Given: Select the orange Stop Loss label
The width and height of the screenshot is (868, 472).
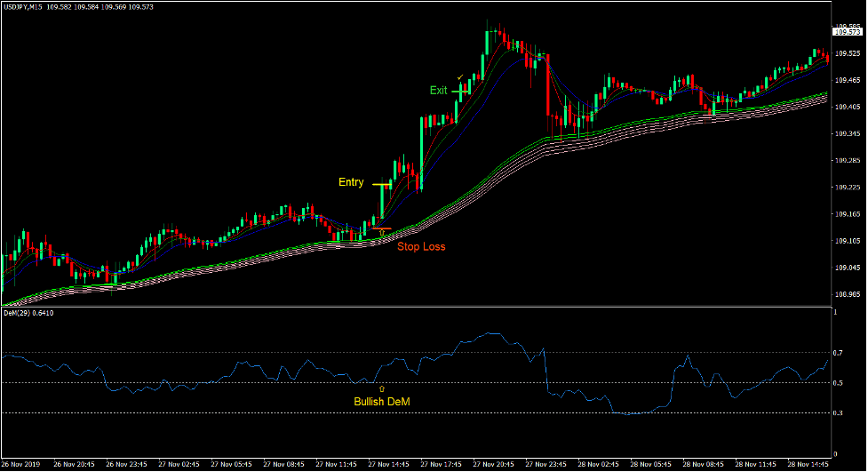Looking at the screenshot, I should 421,247.
